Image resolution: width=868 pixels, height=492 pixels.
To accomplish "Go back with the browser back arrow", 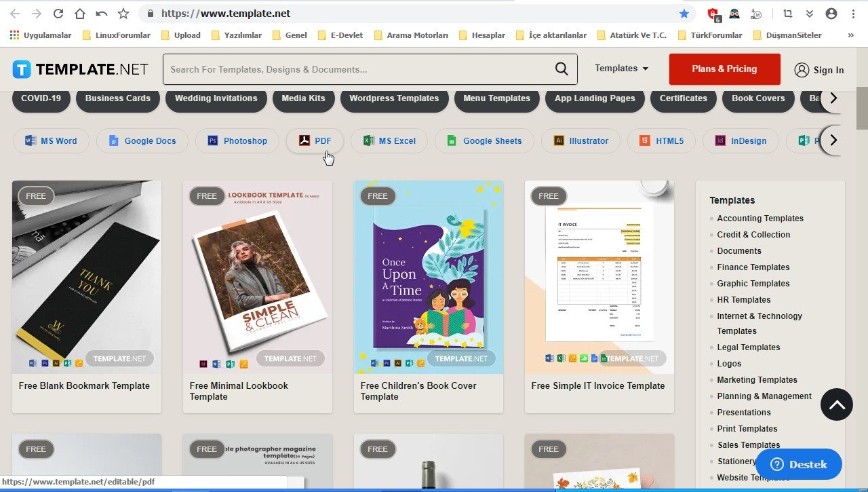I will click(x=15, y=14).
